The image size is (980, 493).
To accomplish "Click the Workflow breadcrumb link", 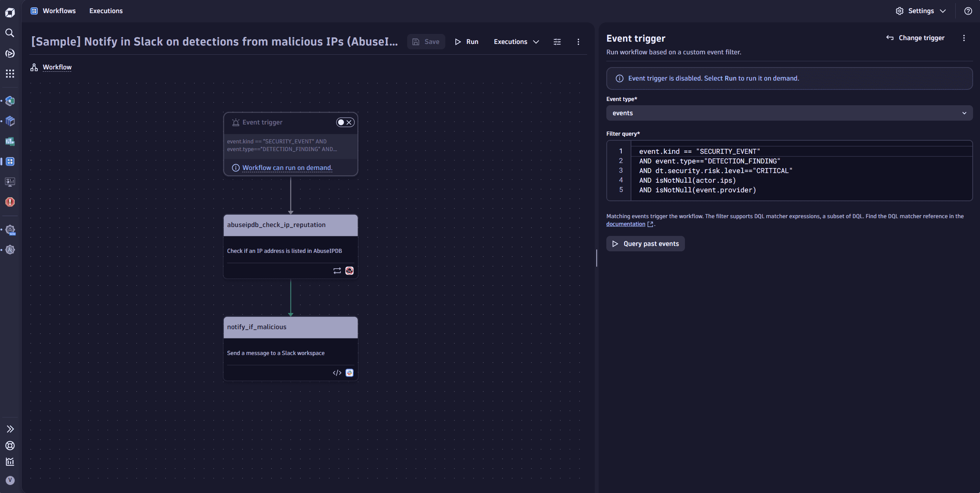I will (57, 67).
